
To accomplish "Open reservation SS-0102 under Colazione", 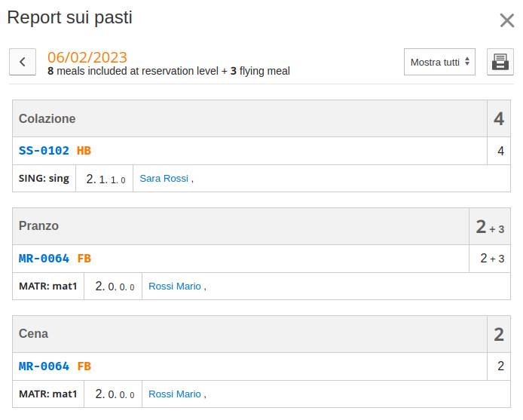I will pyautogui.click(x=44, y=151).
